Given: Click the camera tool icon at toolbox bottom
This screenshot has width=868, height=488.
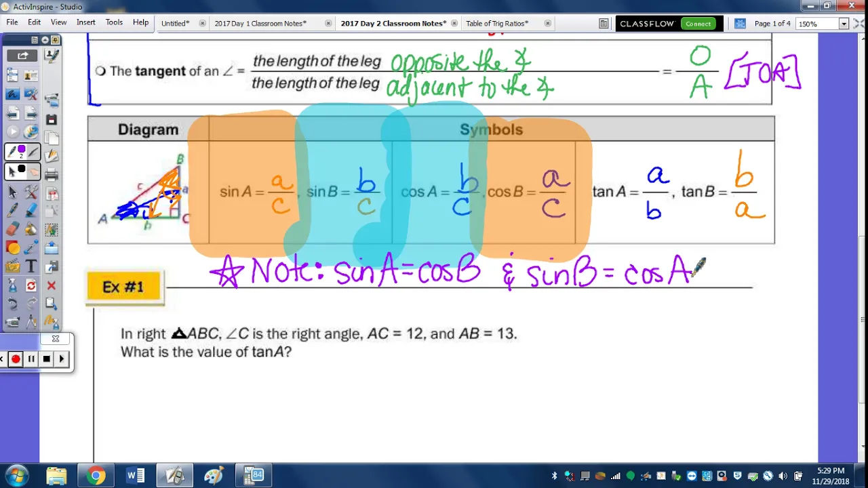Looking at the screenshot, I should [x=14, y=322].
